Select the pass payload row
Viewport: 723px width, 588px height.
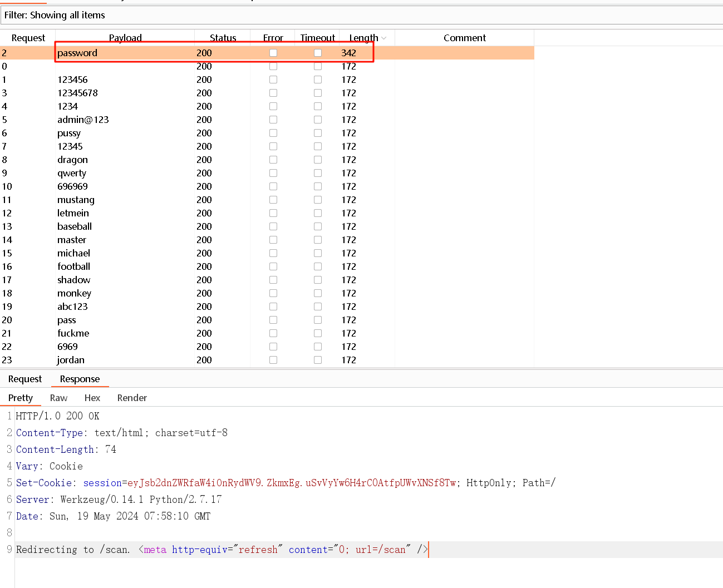click(267, 320)
